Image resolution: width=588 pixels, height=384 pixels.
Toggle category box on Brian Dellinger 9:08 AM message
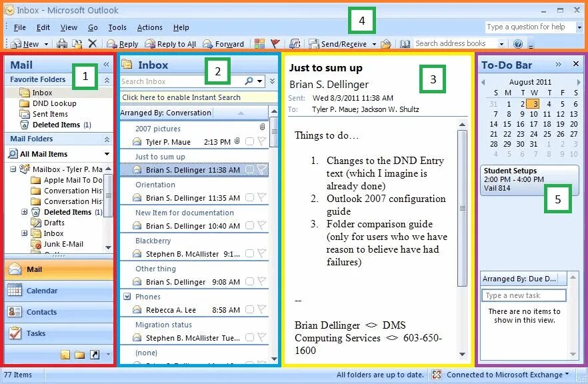[x=249, y=281]
